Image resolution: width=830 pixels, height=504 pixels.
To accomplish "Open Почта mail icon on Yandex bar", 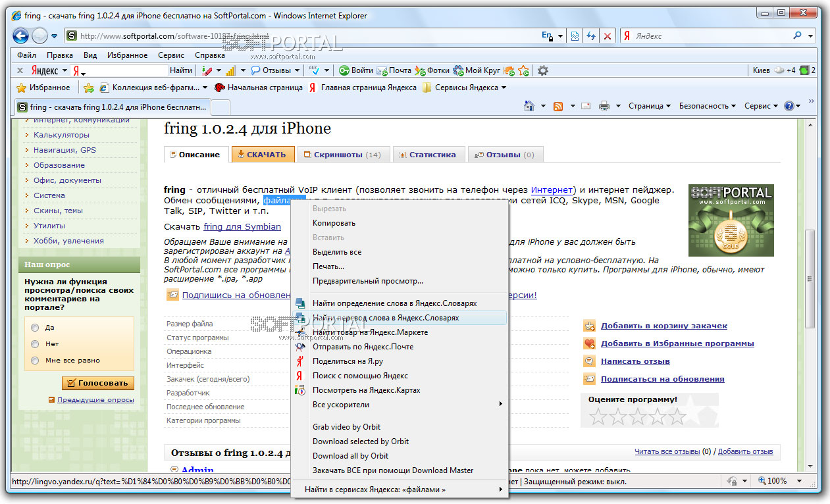I will tap(394, 70).
